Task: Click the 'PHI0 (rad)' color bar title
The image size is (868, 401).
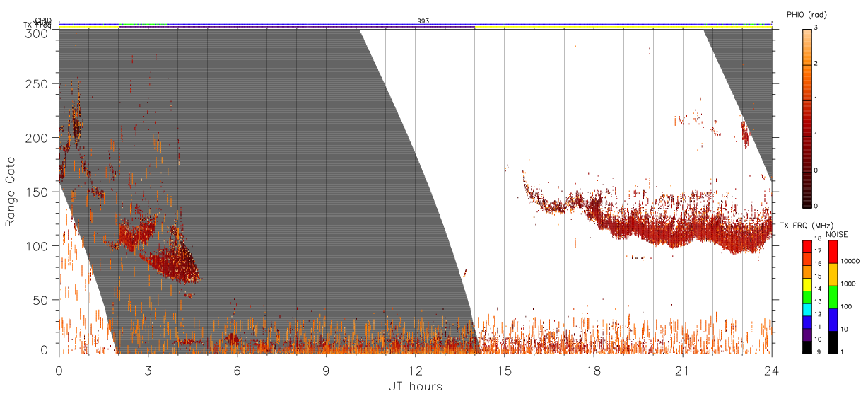Action: (x=807, y=15)
